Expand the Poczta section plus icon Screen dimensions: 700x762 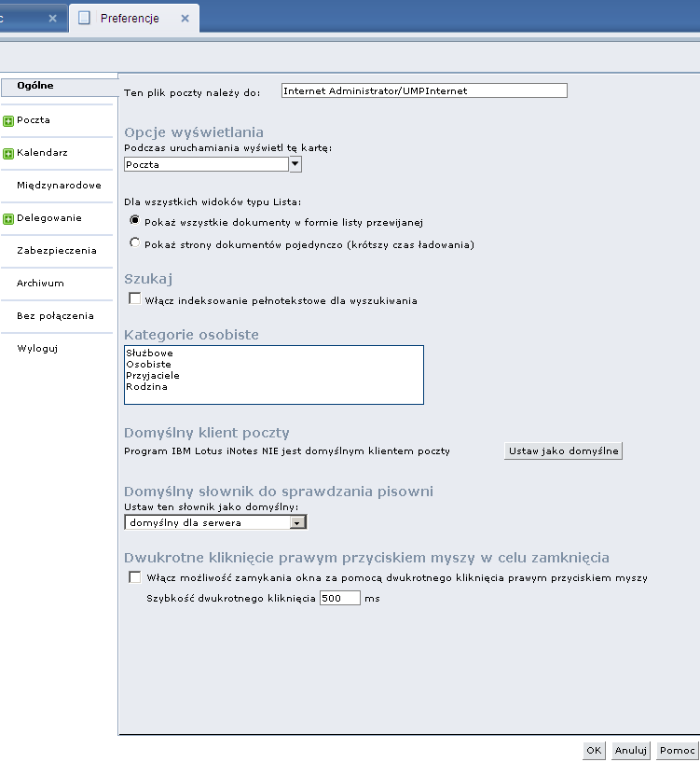point(8,121)
